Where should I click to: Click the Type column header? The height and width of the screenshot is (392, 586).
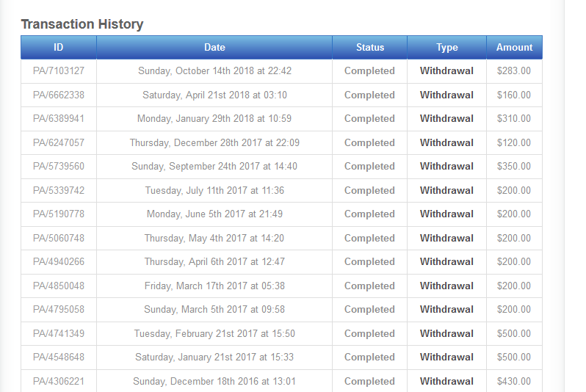pos(446,47)
